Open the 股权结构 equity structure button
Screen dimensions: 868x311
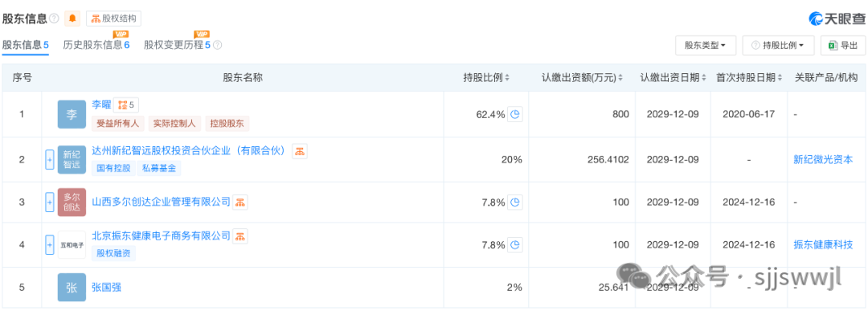113,18
